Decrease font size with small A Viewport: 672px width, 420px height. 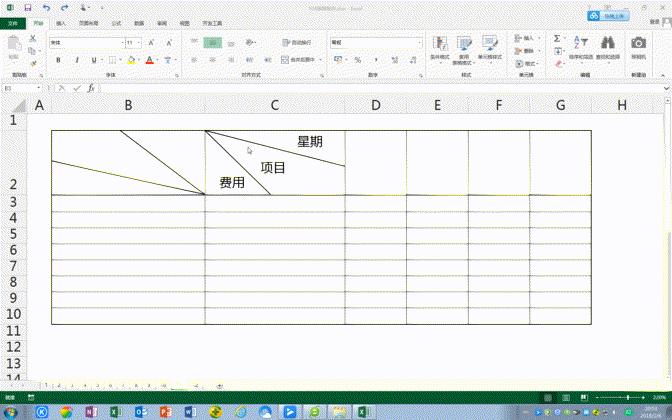169,42
